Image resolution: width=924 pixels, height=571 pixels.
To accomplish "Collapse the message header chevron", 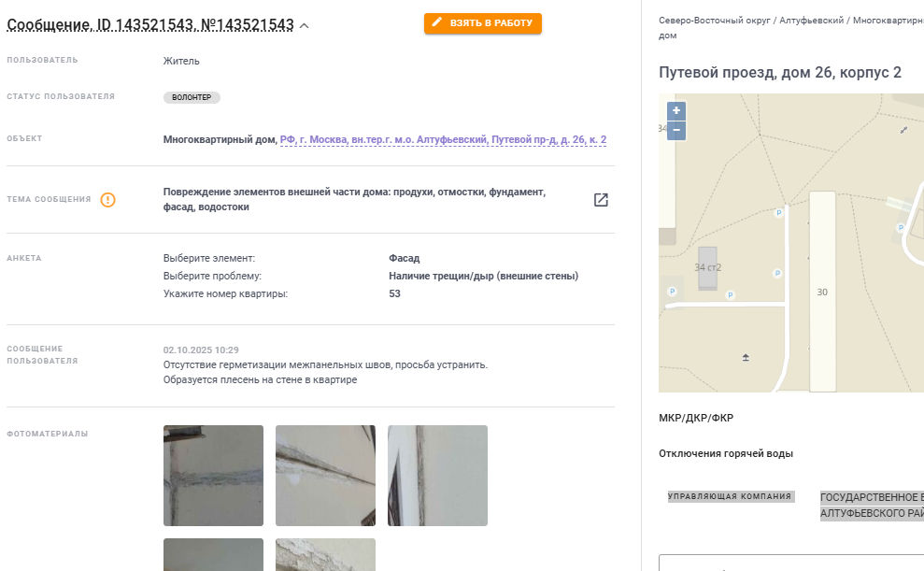I will (304, 25).
